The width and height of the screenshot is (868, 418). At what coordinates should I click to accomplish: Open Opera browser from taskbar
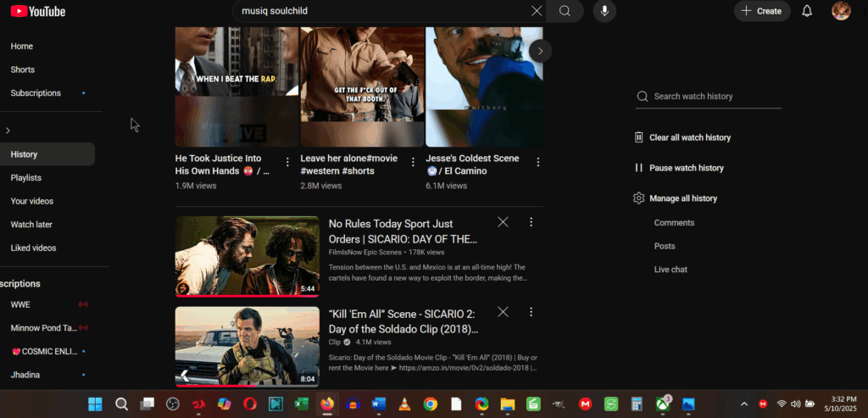click(x=250, y=404)
